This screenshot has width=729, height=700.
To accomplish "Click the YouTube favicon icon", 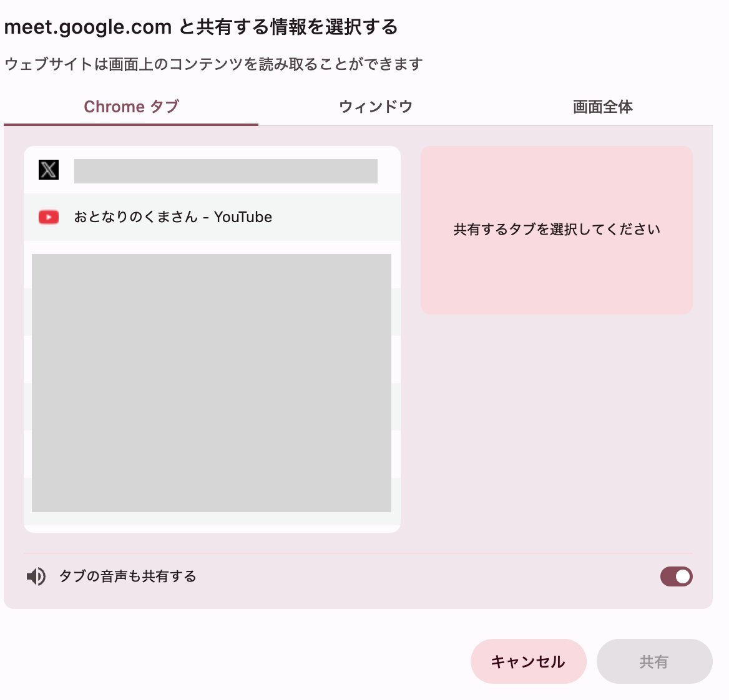I will coord(48,217).
